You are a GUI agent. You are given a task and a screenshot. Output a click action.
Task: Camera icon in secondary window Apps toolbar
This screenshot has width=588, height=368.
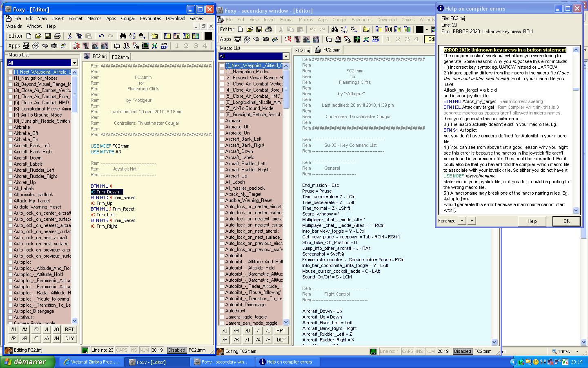[266, 39]
